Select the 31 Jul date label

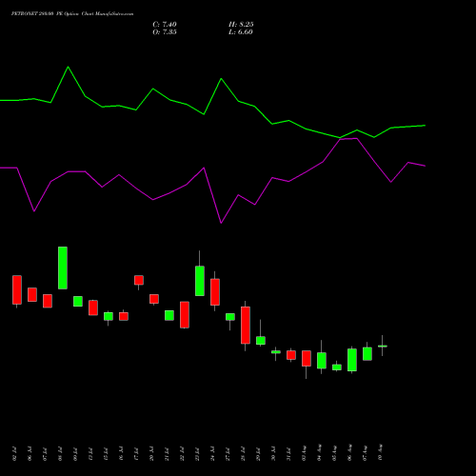(x=288, y=454)
